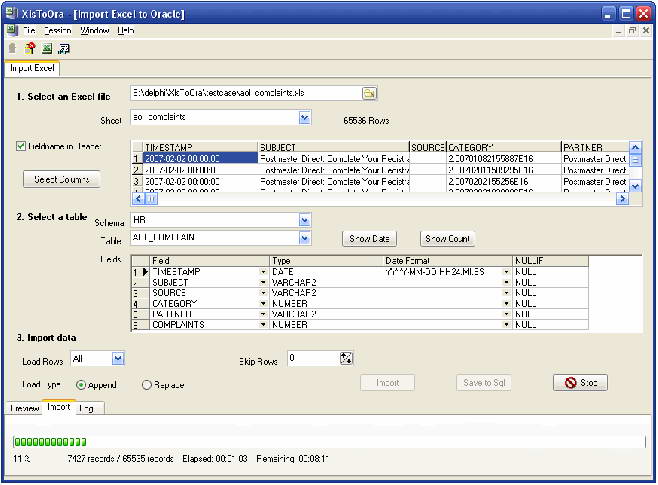Click the Excel import toolbar icon

tap(47, 49)
